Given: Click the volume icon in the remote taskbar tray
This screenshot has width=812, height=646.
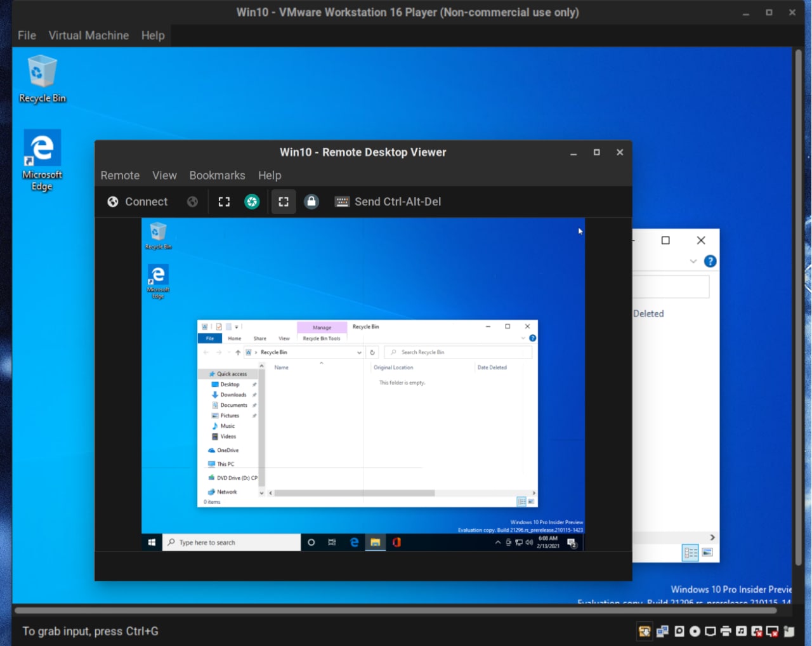Looking at the screenshot, I should coord(529,543).
